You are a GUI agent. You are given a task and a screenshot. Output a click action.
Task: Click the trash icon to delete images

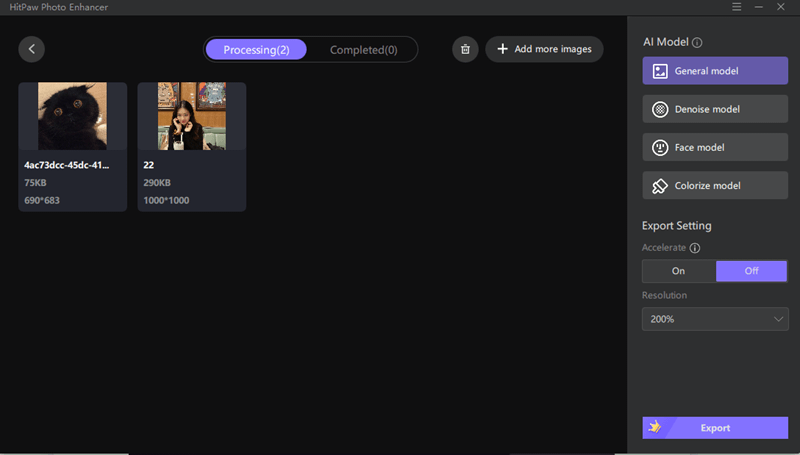tap(465, 49)
